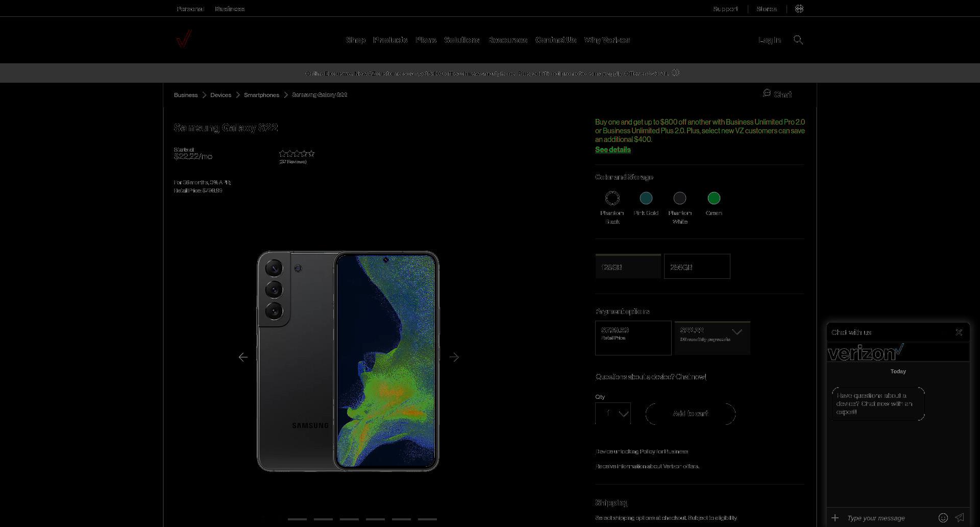Viewport: 980px width, 527px height.
Task: Click the star rating icons
Action: (x=297, y=153)
